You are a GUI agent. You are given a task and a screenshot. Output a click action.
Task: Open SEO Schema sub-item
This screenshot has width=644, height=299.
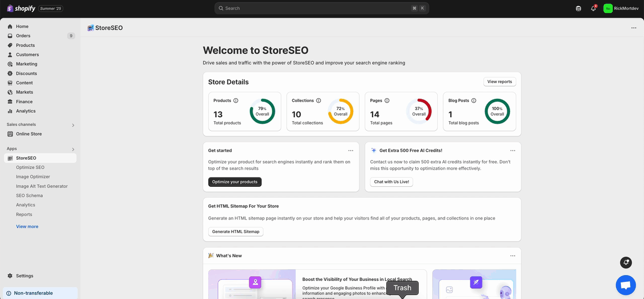tap(29, 195)
